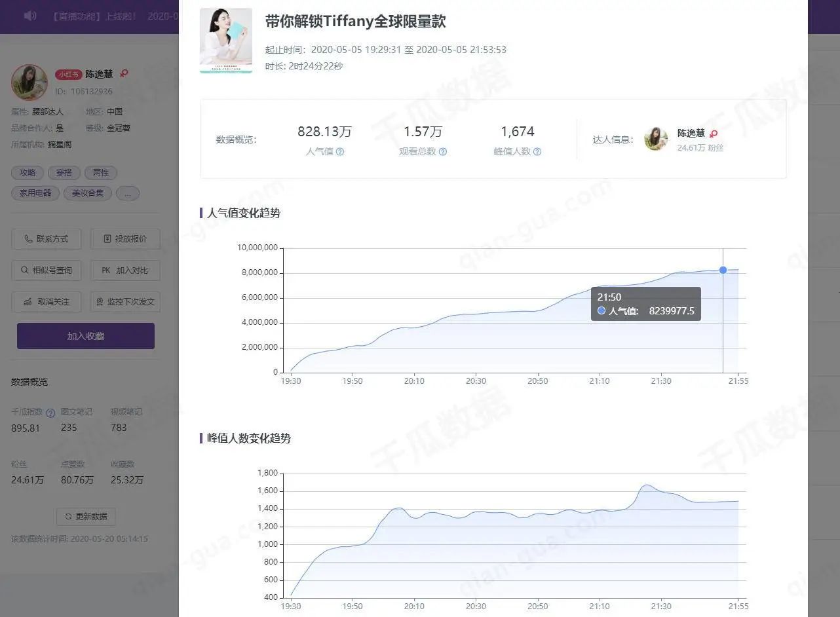Click the red badge icon beside sidebar name 陈逸慧

[x=124, y=74]
